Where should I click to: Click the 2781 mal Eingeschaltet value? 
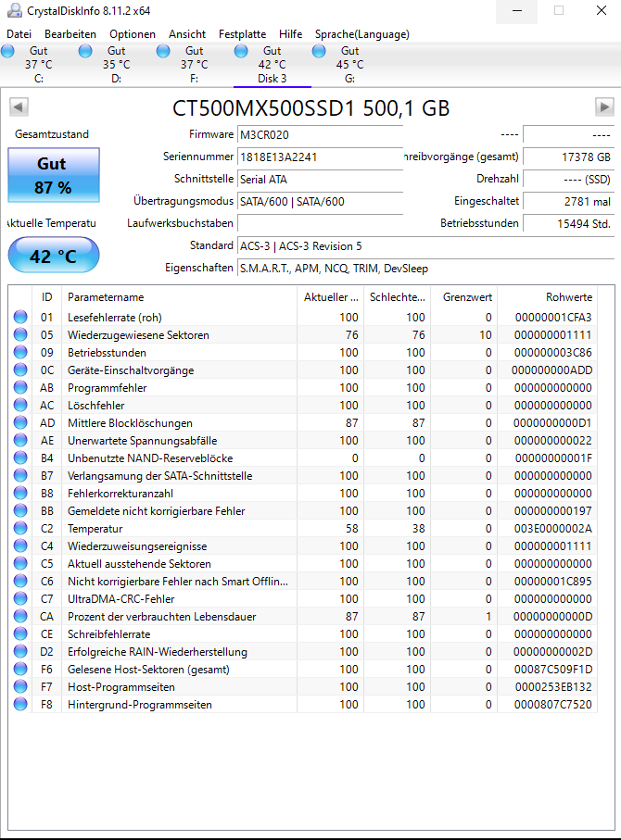point(568,201)
